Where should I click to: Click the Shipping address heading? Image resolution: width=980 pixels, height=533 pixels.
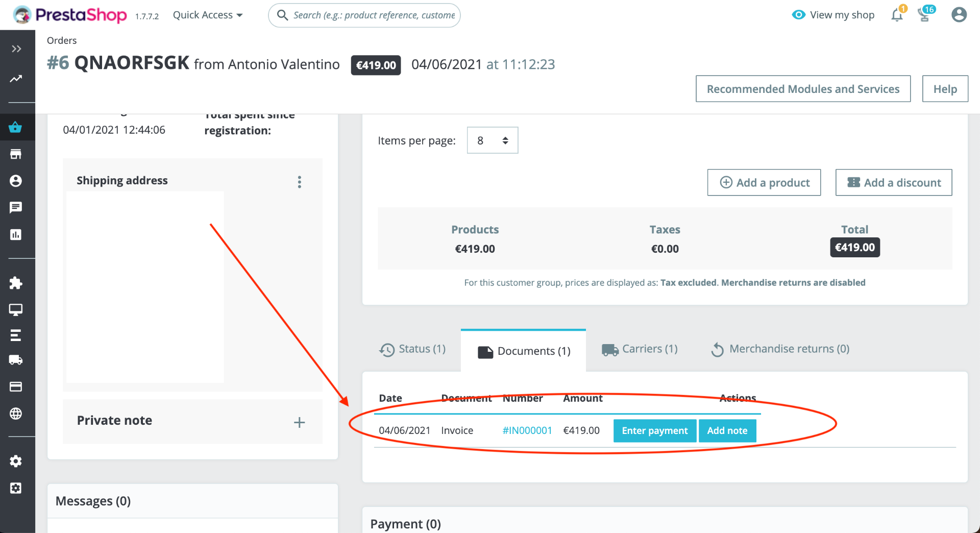pos(122,180)
